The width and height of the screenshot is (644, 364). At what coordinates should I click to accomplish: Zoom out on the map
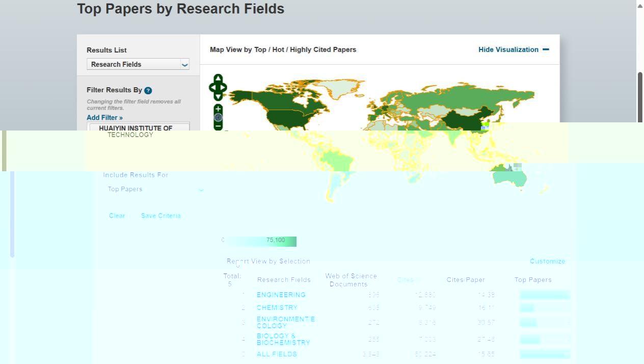point(218,126)
